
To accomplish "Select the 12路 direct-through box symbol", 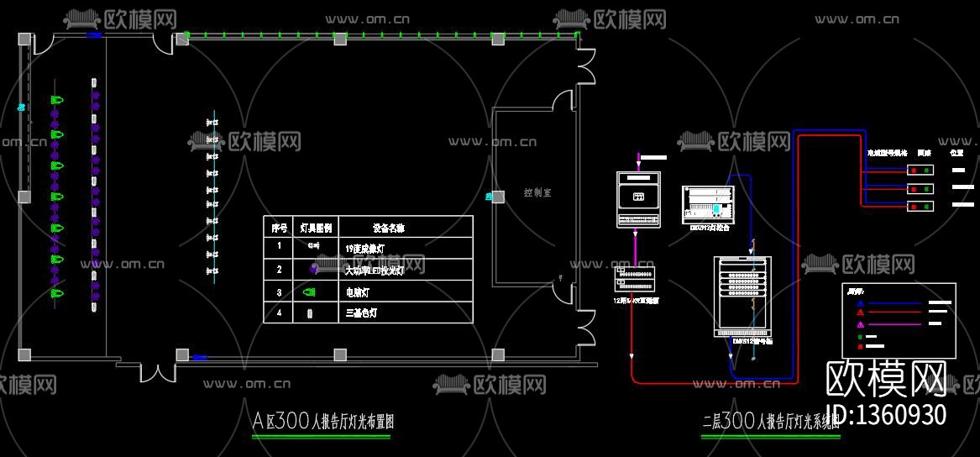I will point(635,281).
